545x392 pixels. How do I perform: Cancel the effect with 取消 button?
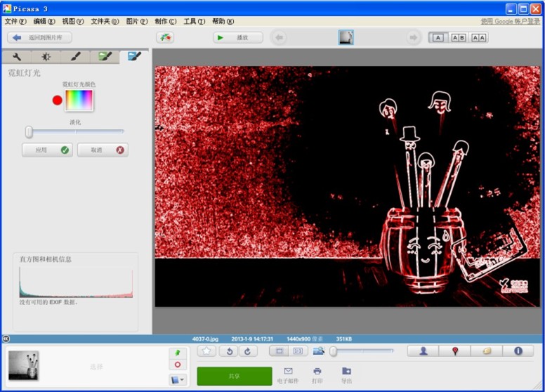tap(103, 150)
